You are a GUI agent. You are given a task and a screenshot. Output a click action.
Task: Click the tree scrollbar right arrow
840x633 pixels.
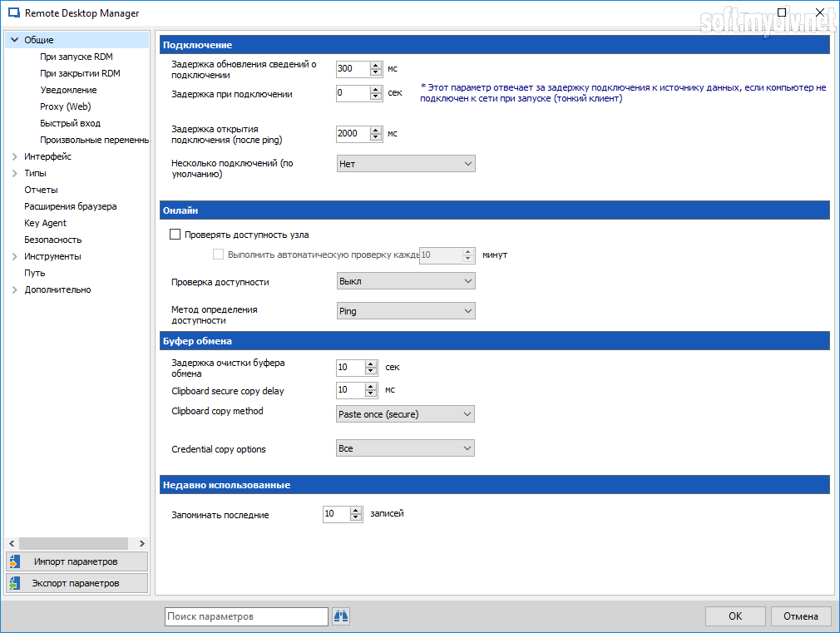pos(142,543)
